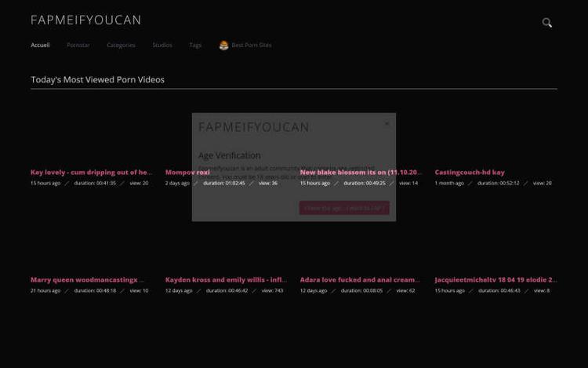Open the Categories menu item
The width and height of the screenshot is (588, 368).
[x=121, y=46]
